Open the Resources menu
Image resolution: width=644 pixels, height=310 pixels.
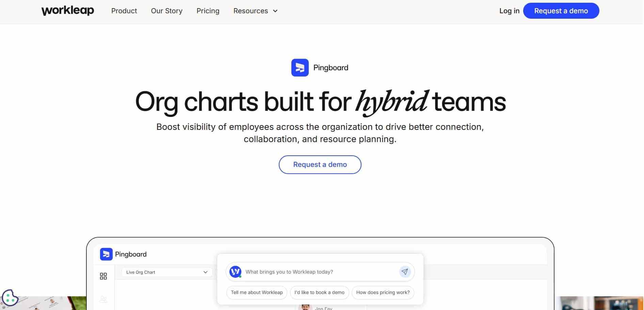click(x=255, y=11)
